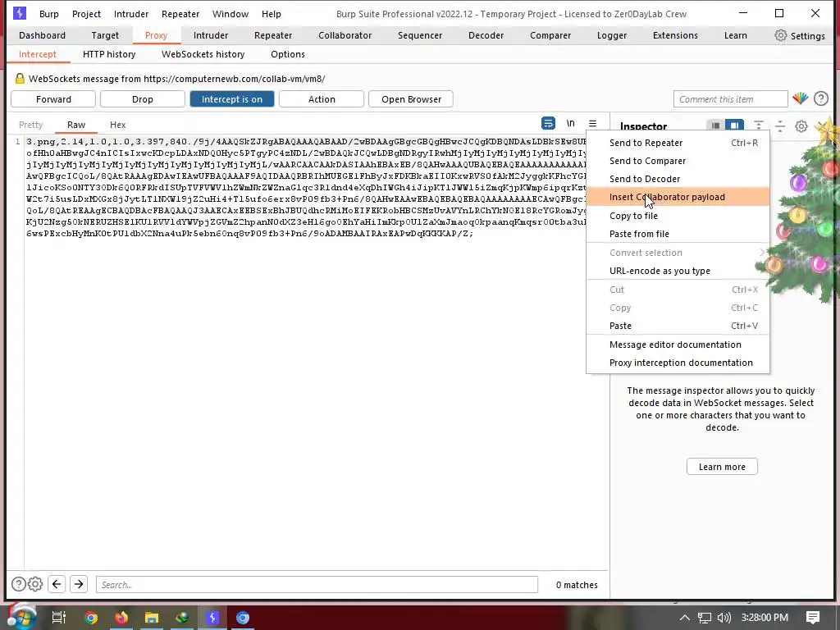Launch Firefox from taskbar

[x=121, y=618]
